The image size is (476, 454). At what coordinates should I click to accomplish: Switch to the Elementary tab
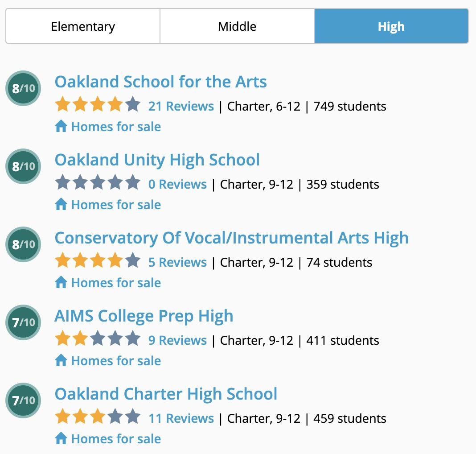point(83,26)
